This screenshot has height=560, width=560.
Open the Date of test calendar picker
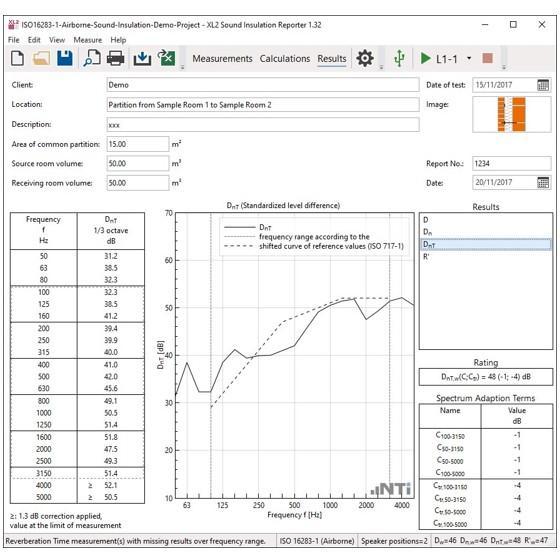click(x=543, y=85)
